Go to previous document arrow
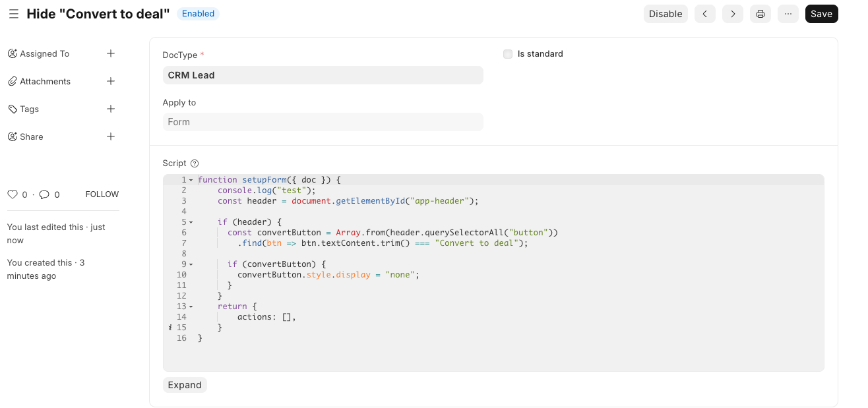868x408 pixels. point(704,14)
